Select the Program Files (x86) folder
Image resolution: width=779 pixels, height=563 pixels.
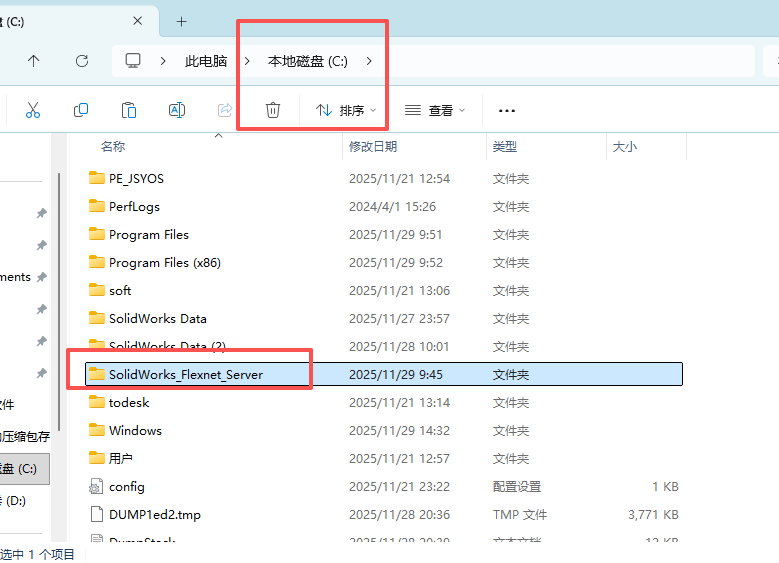[384, 262]
